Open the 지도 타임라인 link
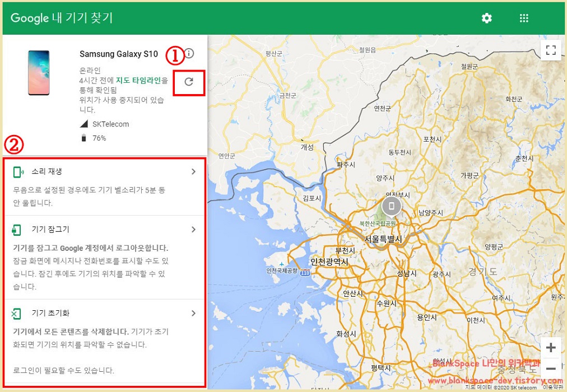 138,80
